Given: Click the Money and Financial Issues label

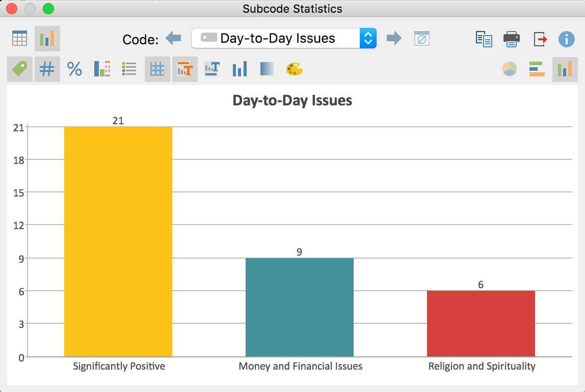Looking at the screenshot, I should coord(301,366).
